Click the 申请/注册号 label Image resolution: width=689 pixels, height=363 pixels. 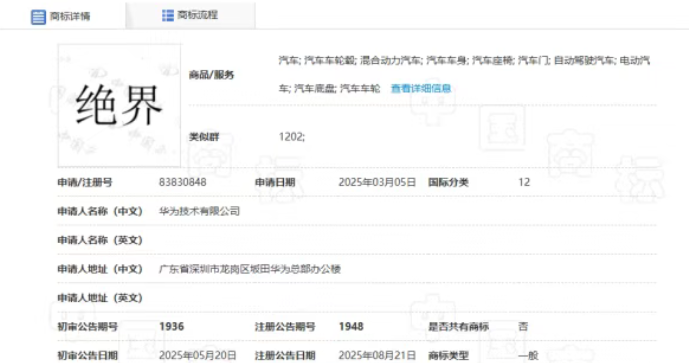pos(85,182)
